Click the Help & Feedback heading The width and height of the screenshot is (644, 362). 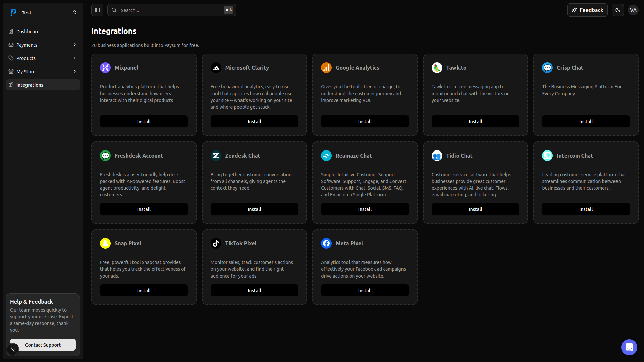(x=32, y=302)
